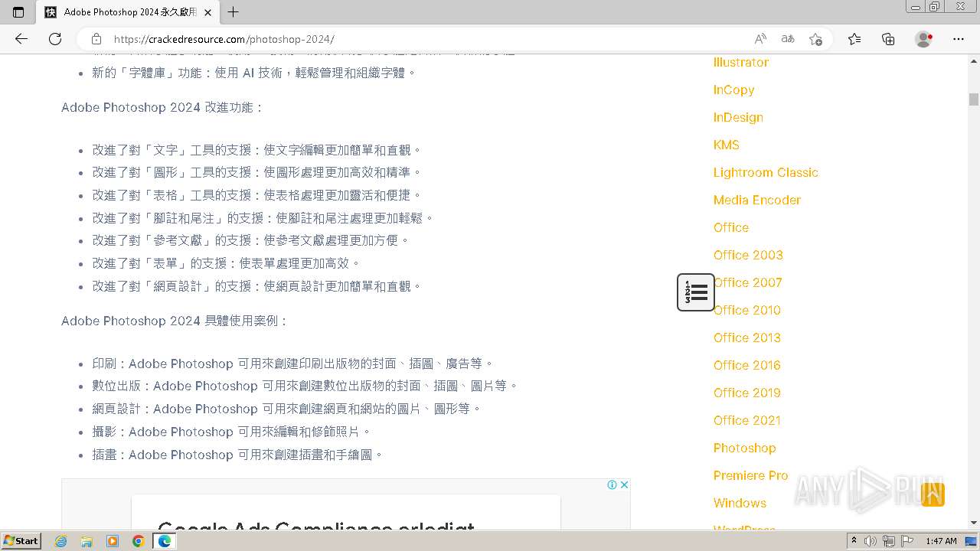Click the bullet starting with 數位出版
The image size is (980, 551).
point(305,386)
